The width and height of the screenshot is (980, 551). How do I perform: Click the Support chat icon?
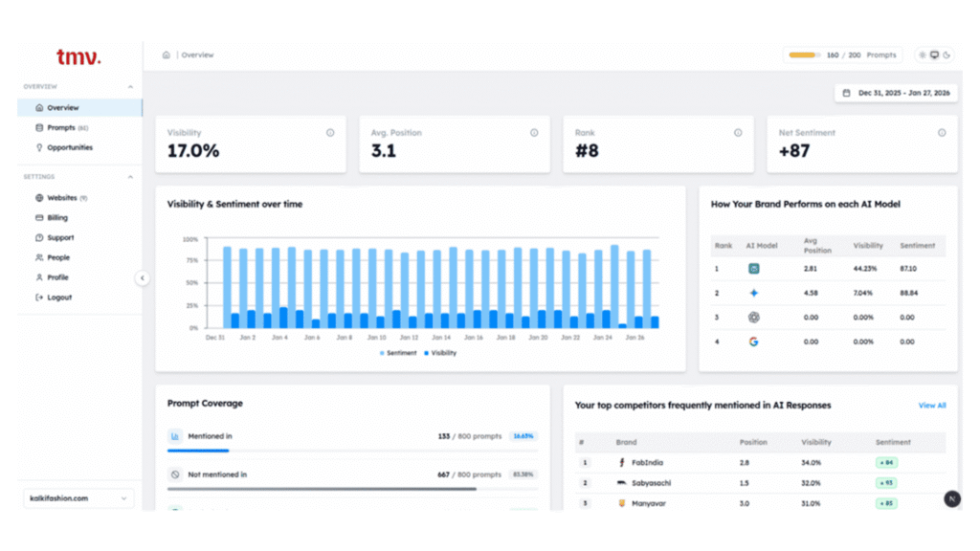click(39, 237)
